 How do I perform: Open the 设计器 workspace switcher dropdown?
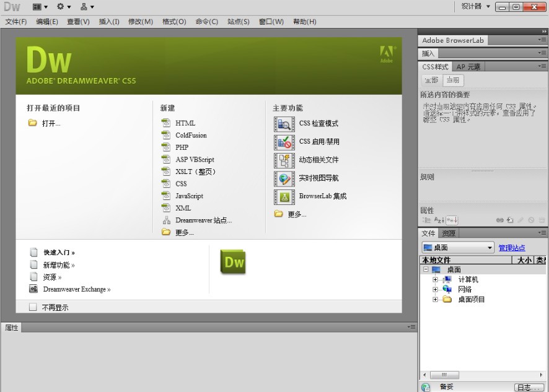point(475,6)
